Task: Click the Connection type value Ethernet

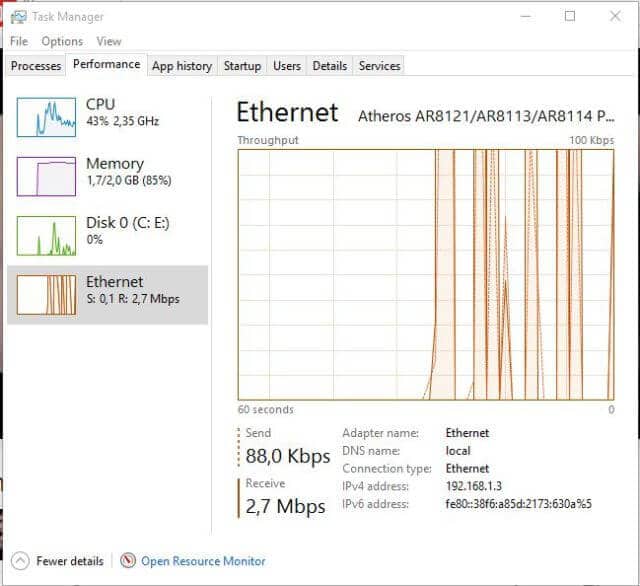Action: tap(467, 468)
